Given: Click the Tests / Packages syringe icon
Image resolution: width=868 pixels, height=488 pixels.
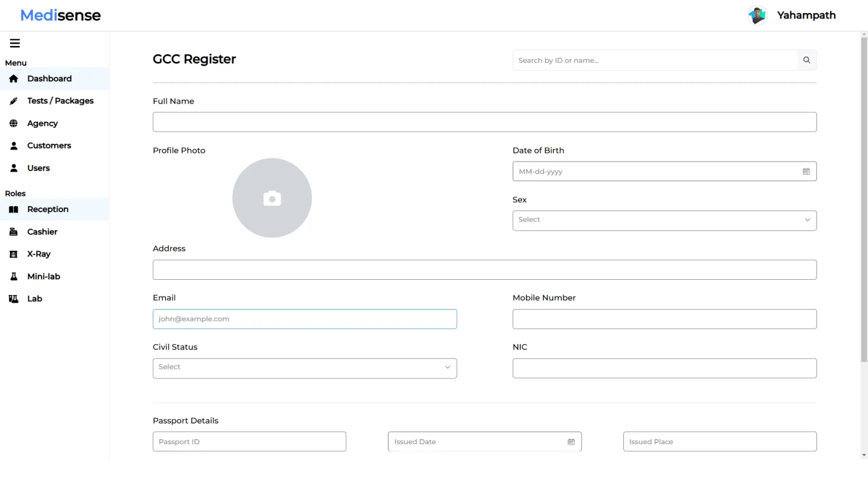Looking at the screenshot, I should click(14, 101).
